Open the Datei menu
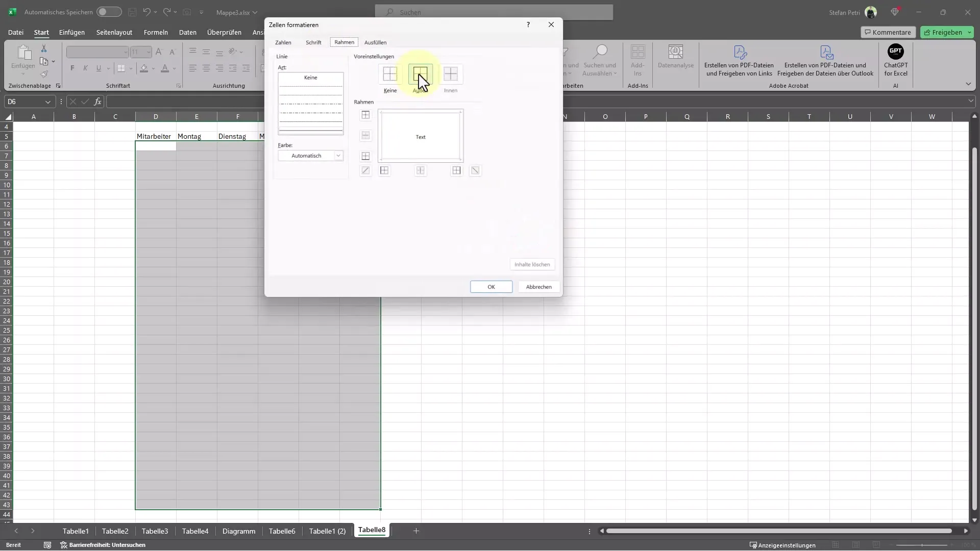The image size is (980, 551). [16, 32]
